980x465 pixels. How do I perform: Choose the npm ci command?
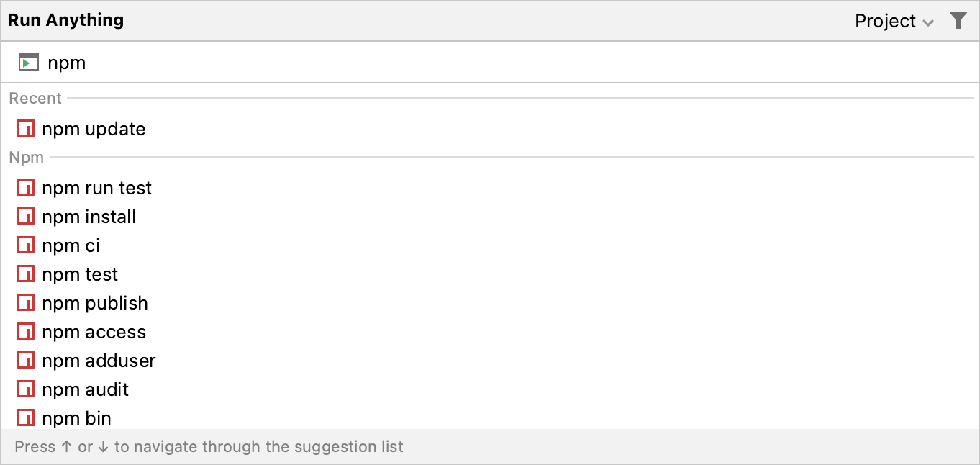click(72, 245)
